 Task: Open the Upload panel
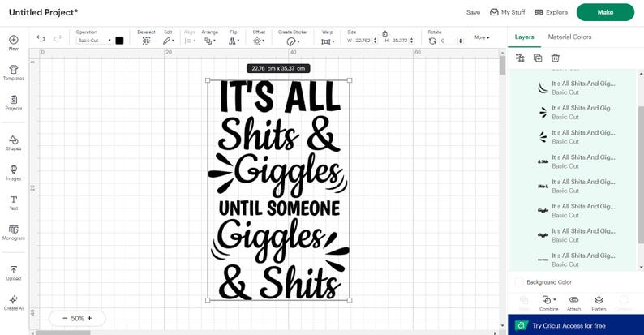tap(14, 273)
